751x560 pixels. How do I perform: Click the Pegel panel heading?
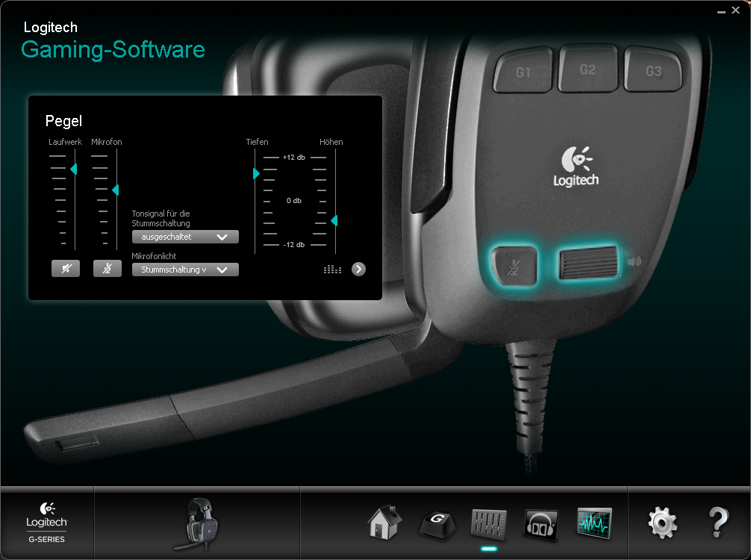tap(63, 121)
